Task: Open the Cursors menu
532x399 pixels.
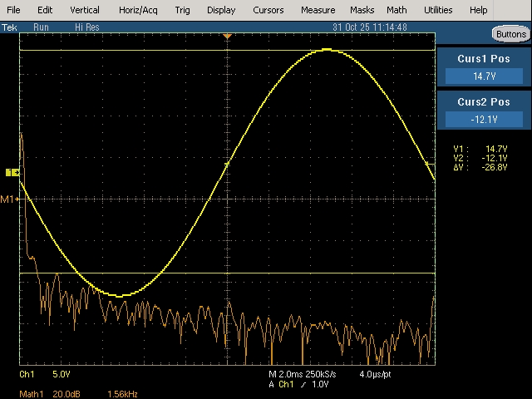Action: coord(268,10)
